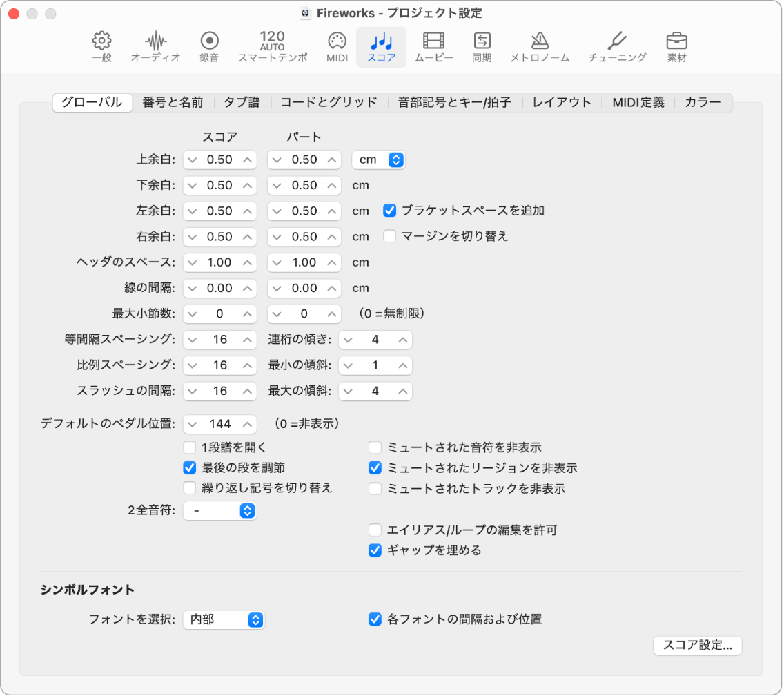This screenshot has width=784, height=696.
Task: Open the フォントを選択 dropdown showing 内部
Action: (224, 619)
